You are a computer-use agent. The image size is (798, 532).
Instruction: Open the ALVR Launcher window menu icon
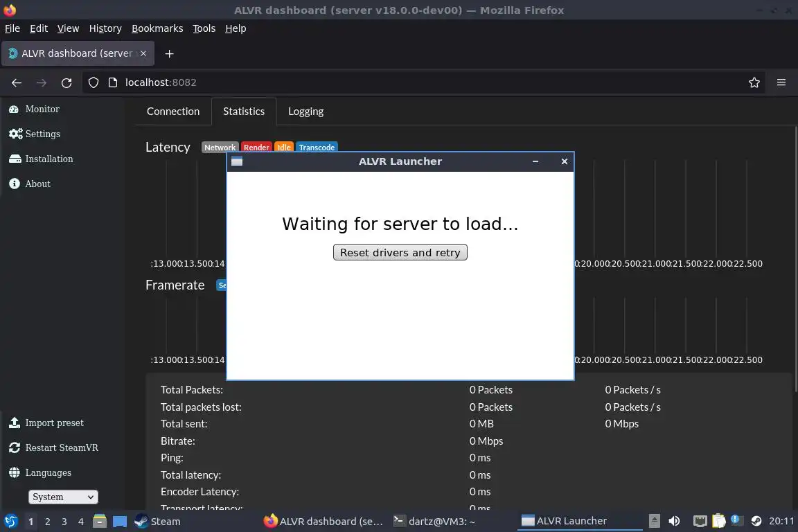237,161
